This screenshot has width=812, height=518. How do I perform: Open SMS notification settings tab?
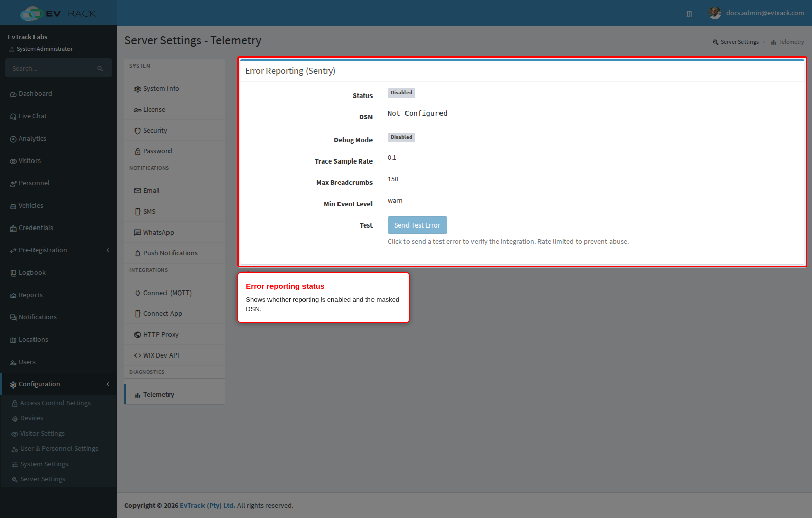pos(175,212)
